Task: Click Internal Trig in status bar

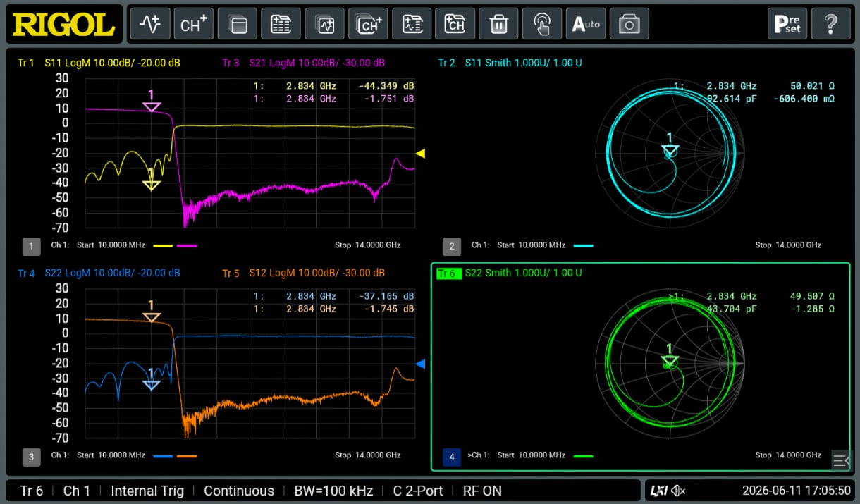Action: [147, 491]
